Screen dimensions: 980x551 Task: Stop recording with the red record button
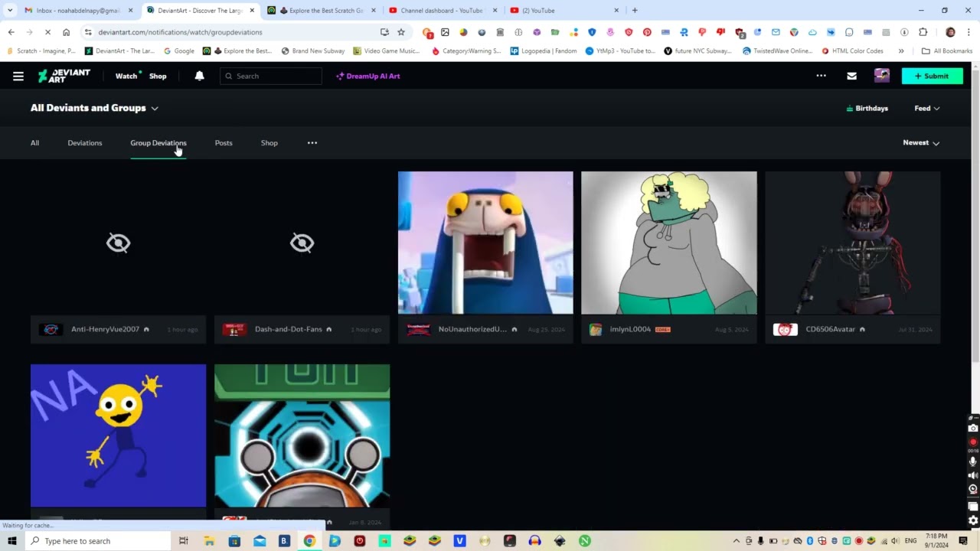(973, 442)
